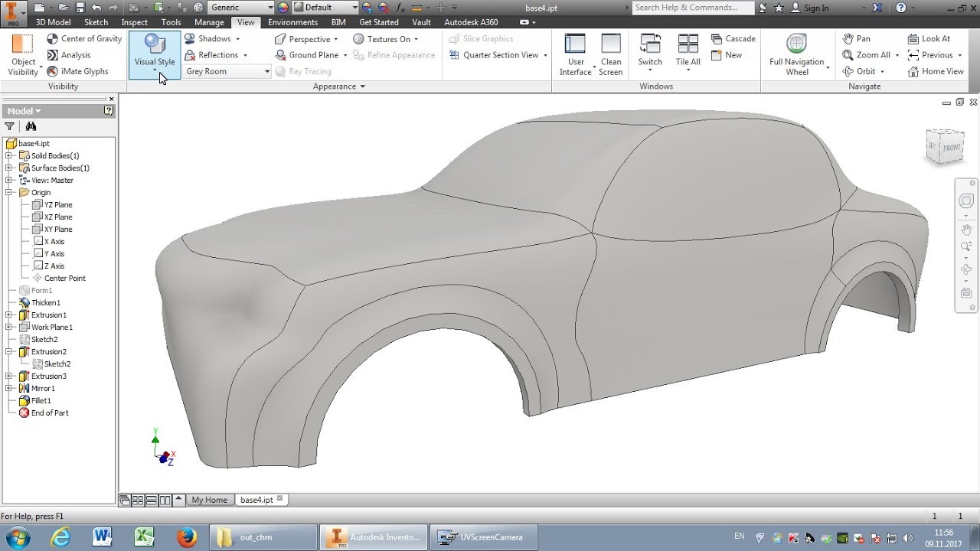This screenshot has height=551, width=980.
Task: Open the Full Navigation Wheel
Action: click(x=796, y=54)
